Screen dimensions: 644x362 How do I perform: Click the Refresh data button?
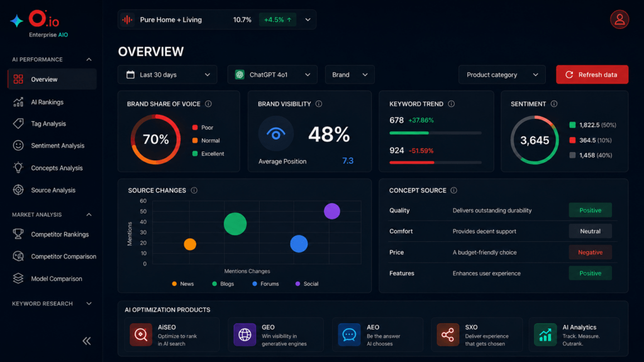(x=592, y=75)
